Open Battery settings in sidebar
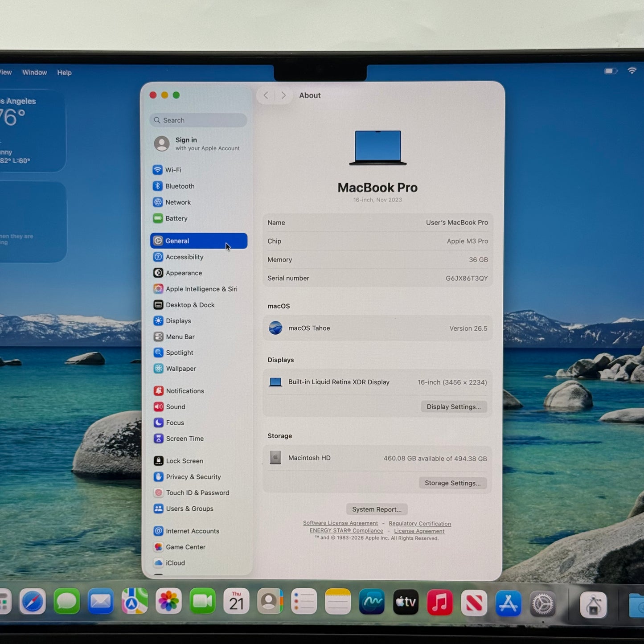This screenshot has width=644, height=644. (198, 218)
